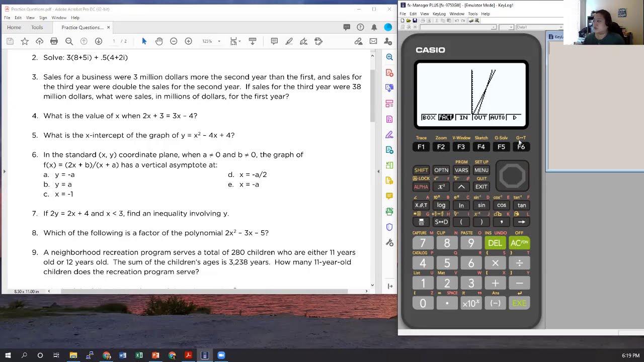This screenshot has width=644, height=362.
Task: Open Acrobat notifications bell
Action: [374, 27]
